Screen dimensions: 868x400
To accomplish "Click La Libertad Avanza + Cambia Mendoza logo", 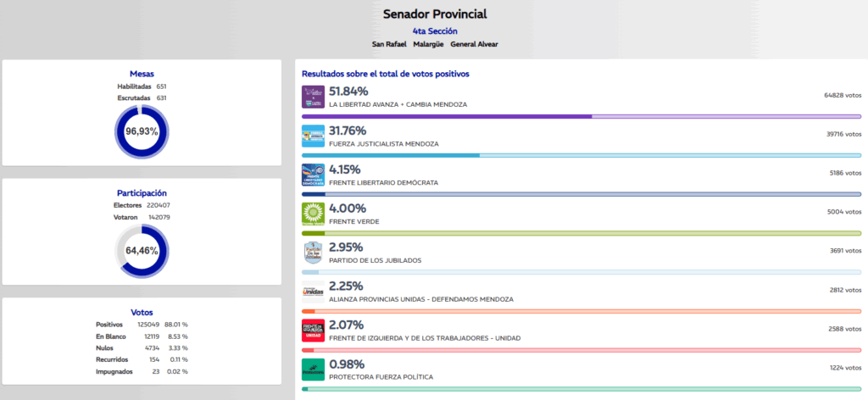I will pos(314,97).
